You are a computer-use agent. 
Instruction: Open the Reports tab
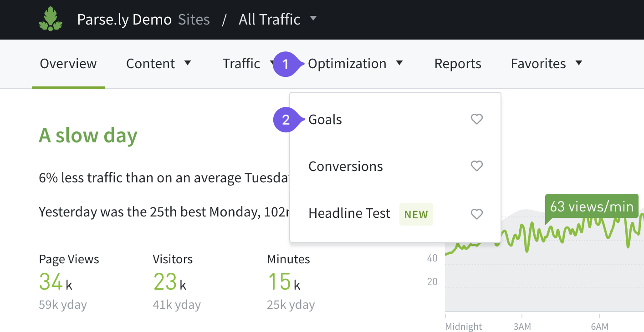tap(458, 64)
